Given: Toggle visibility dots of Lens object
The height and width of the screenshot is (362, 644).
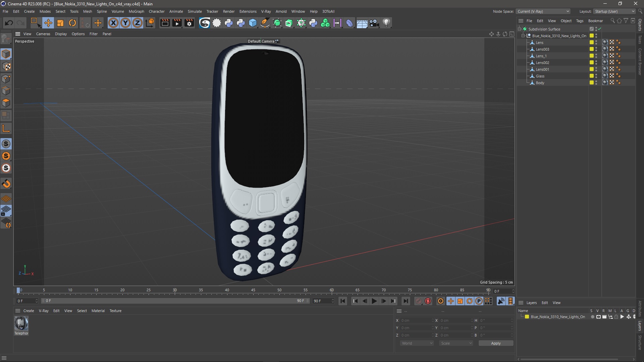Looking at the screenshot, I should [x=596, y=43].
